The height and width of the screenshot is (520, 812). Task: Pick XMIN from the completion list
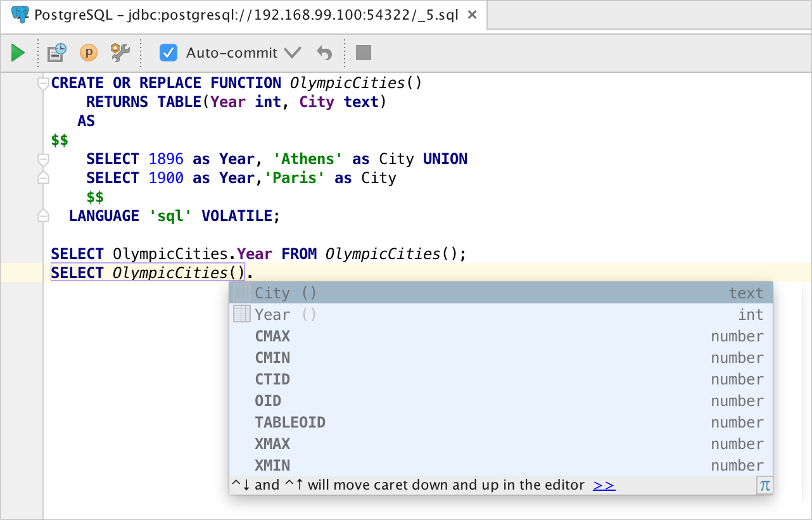501,465
